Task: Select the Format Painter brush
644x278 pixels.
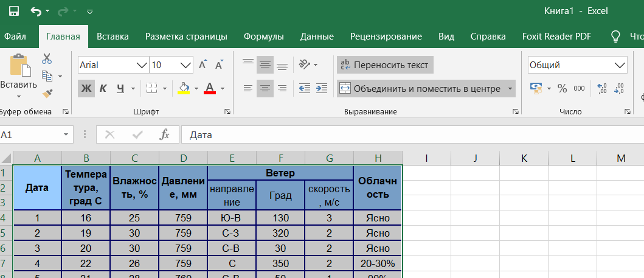Action: (x=47, y=94)
